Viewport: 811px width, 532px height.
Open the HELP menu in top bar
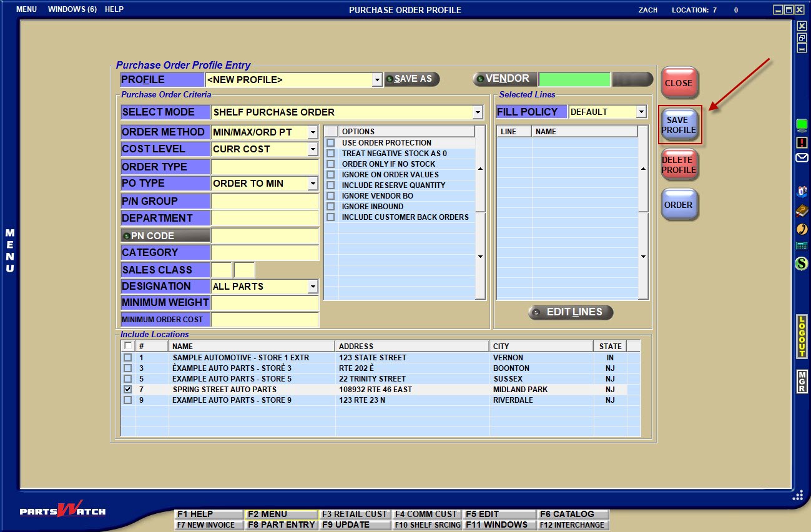(x=114, y=9)
